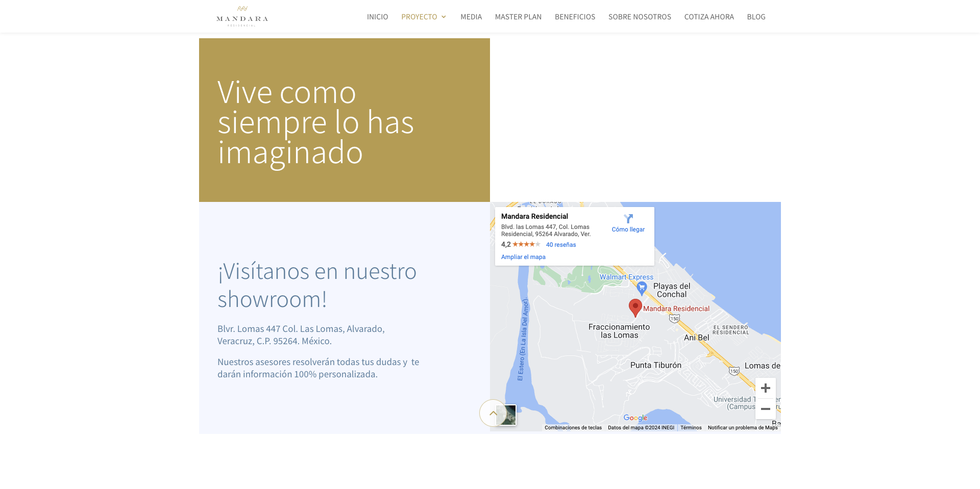Navigate to COTIZA AHORA
The height and width of the screenshot is (489, 980).
point(709,17)
